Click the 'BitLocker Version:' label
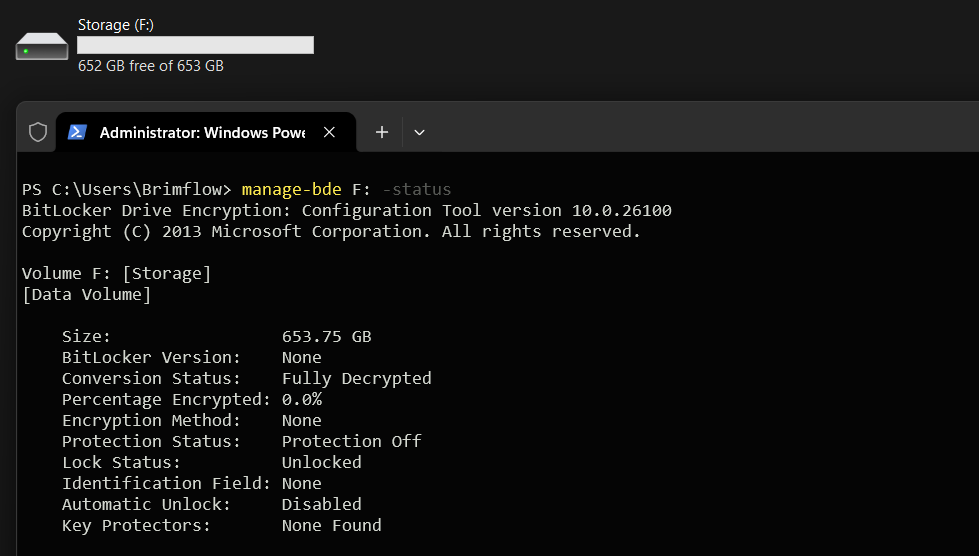The image size is (979, 556). tap(151, 358)
